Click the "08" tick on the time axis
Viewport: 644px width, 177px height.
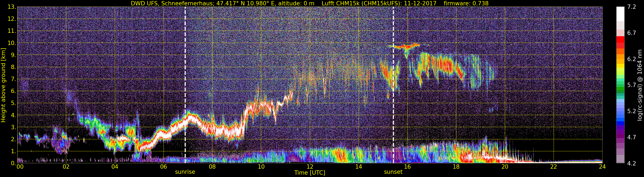point(212,167)
